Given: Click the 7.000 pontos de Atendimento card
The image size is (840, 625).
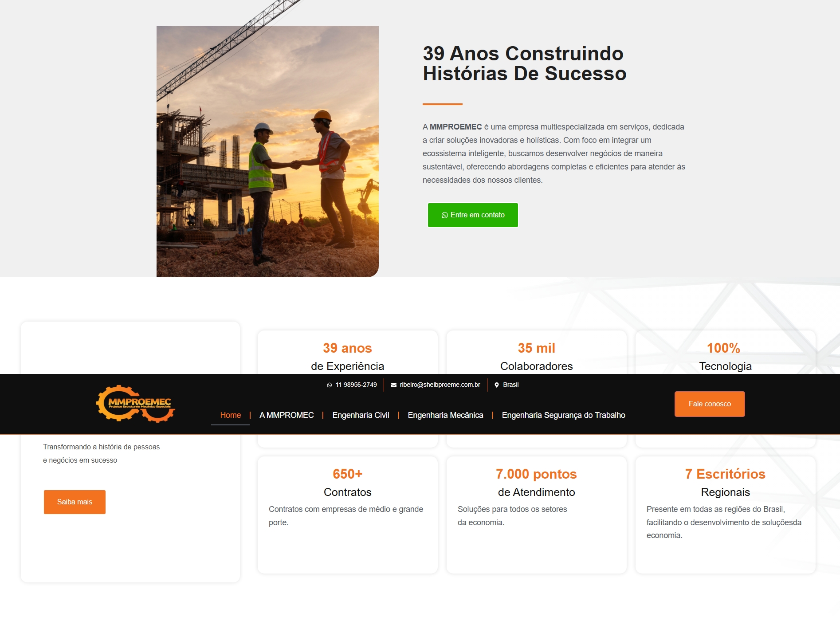Looking at the screenshot, I should point(537,515).
